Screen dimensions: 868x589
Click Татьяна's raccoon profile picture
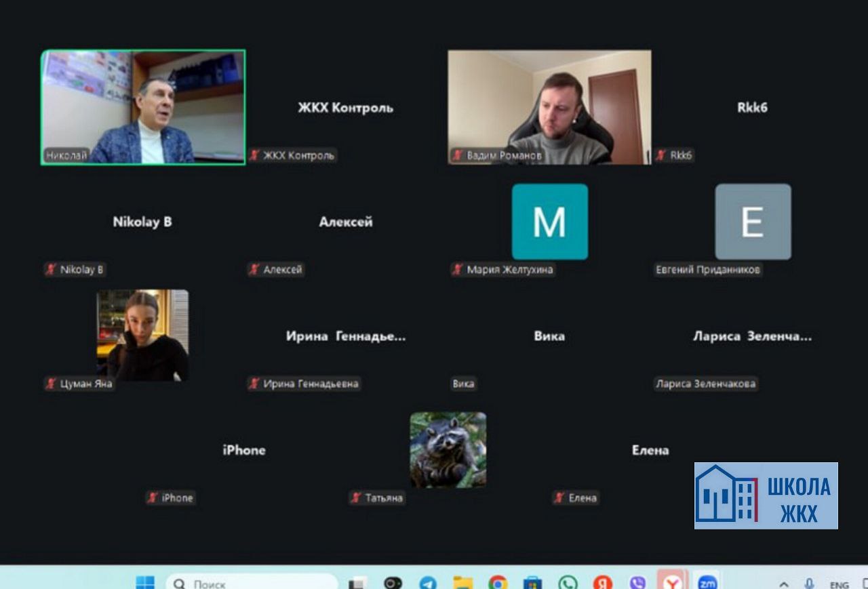[448, 450]
